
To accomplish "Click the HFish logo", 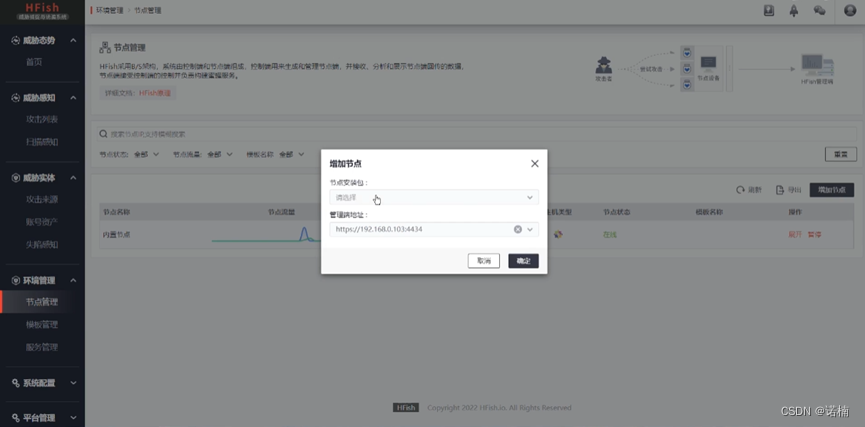I will point(42,12).
